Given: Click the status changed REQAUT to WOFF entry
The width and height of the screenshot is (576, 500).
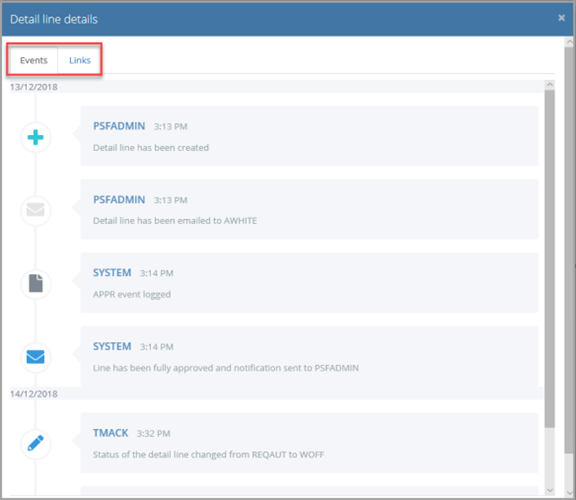Looking at the screenshot, I should point(309,443).
